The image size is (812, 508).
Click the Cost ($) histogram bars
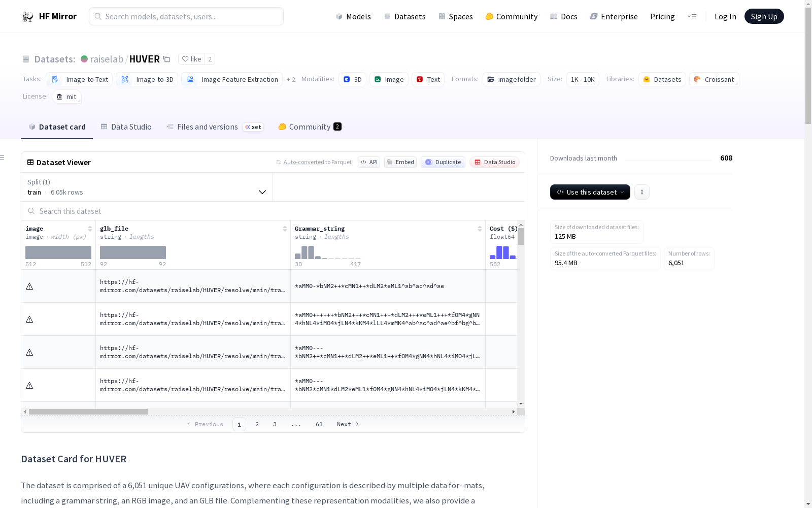[503, 252]
